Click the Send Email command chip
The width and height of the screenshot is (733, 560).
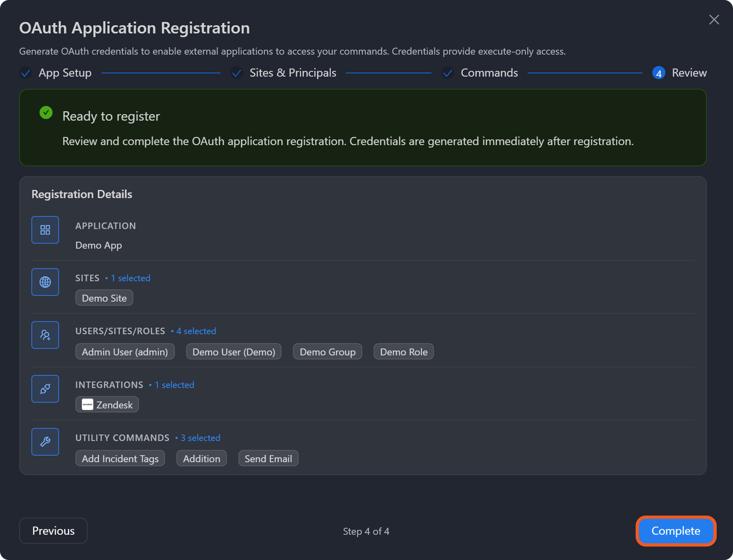pos(268,459)
